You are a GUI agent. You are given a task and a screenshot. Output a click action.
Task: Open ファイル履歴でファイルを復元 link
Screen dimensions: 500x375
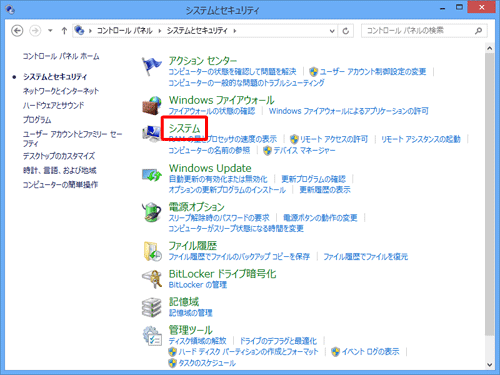coord(366,256)
